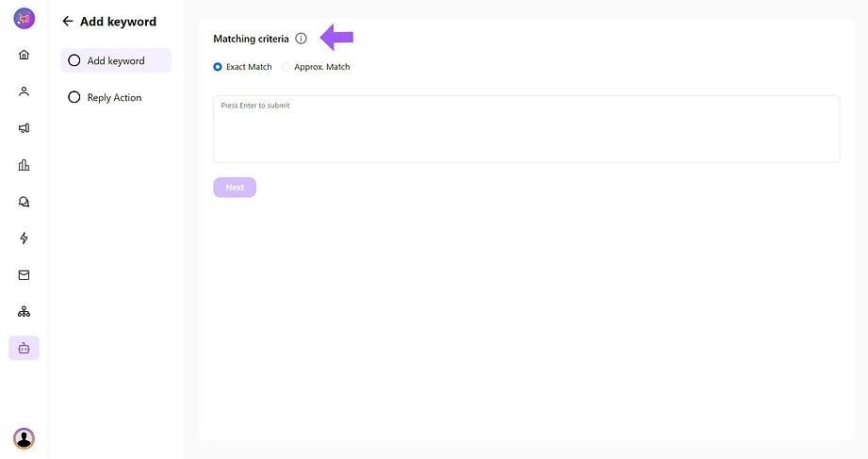Open the Chat conversations icon
Viewport: 868px width, 459px height.
pyautogui.click(x=24, y=202)
